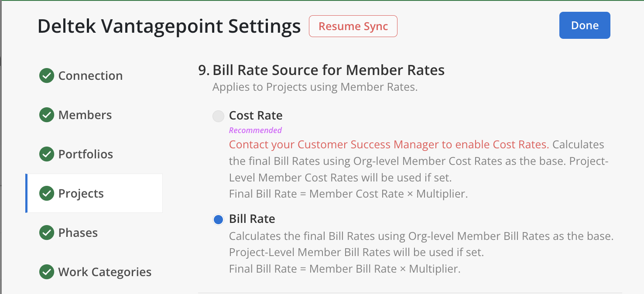Click the green checkmark icon beside Projects
Image resolution: width=644 pixels, height=294 pixels.
pos(47,193)
